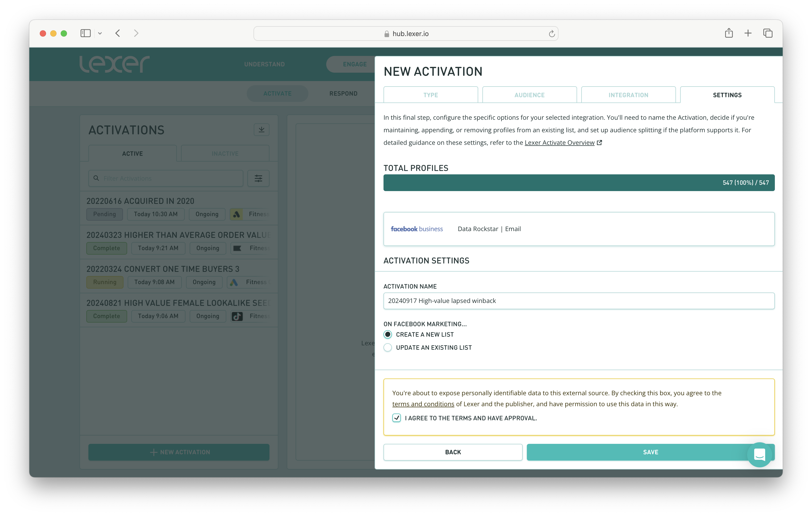
Task: Open the Engage menu
Action: coord(354,64)
